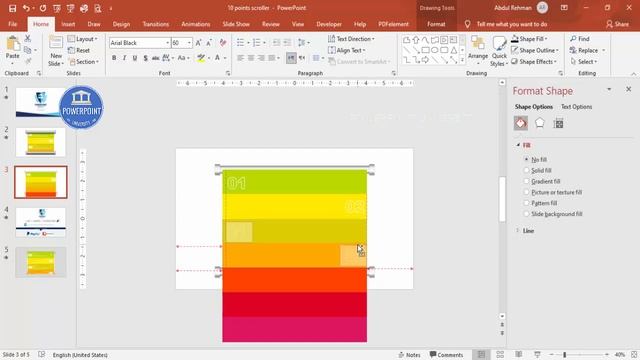Open the Text Direction dropdown
The height and width of the screenshot is (360, 640).
coord(351,39)
